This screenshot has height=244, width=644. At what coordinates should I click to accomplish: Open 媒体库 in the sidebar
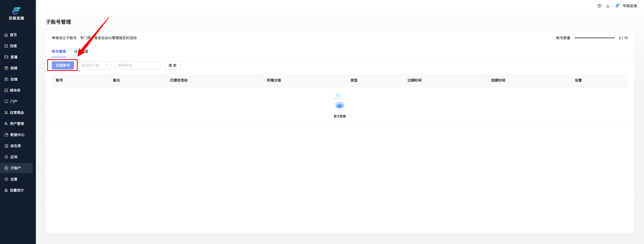click(x=15, y=90)
